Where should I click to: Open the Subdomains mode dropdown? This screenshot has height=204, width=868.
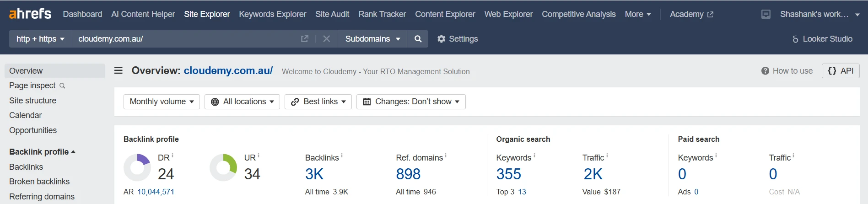372,39
